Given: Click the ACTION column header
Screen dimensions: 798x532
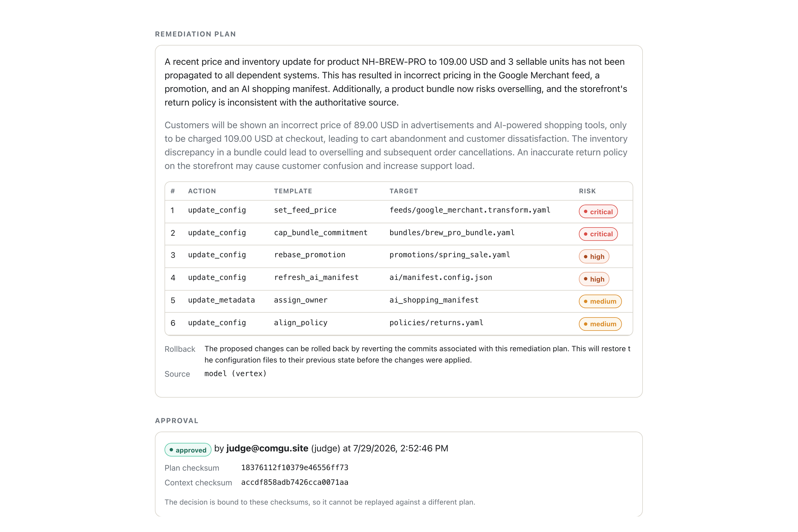Looking at the screenshot, I should tap(202, 191).
